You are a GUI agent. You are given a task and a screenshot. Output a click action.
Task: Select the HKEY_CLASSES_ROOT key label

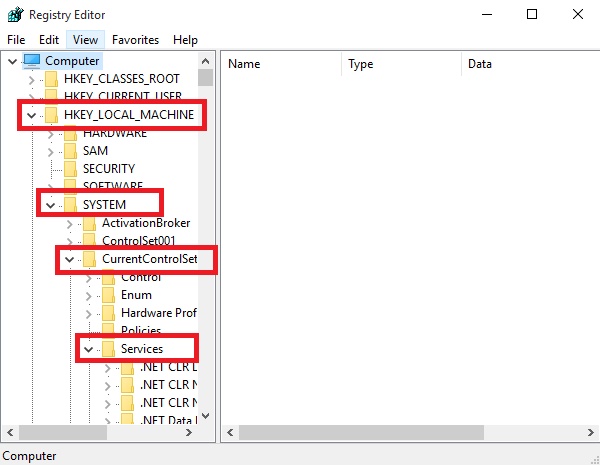(x=122, y=79)
